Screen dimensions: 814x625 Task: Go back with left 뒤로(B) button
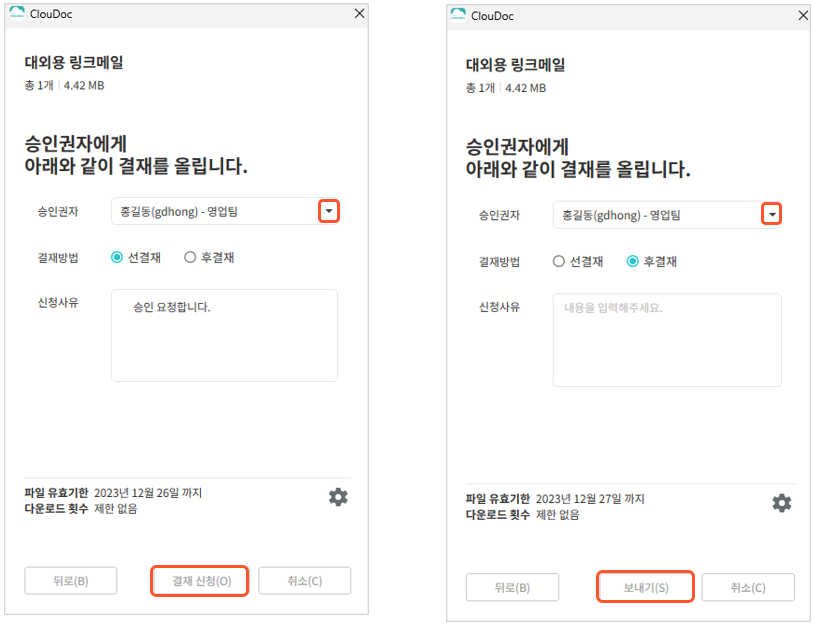[71, 581]
